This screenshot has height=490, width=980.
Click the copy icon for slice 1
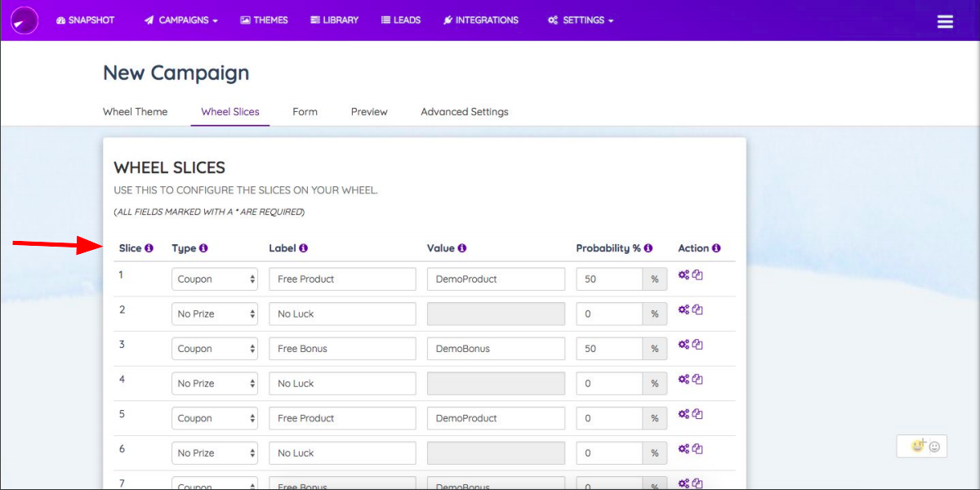pyautogui.click(x=697, y=275)
